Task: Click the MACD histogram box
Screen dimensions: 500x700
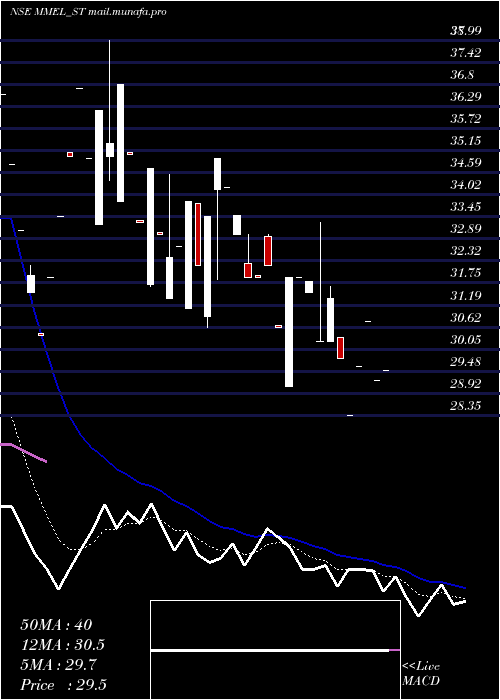Action: (x=275, y=650)
